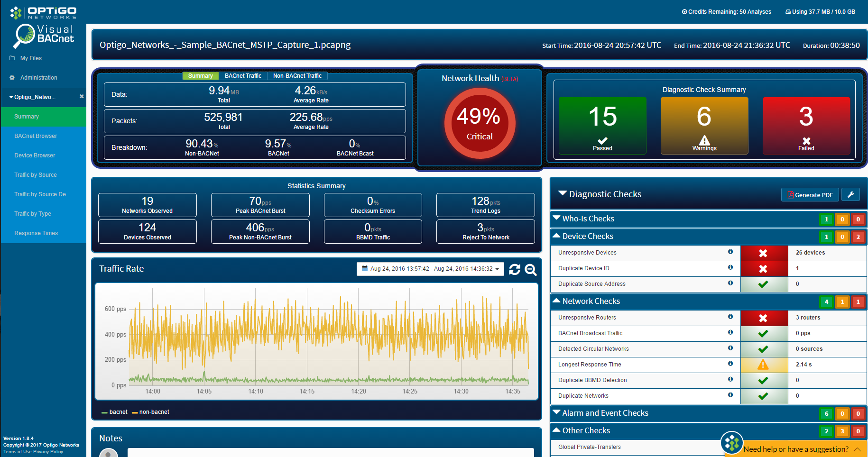Open the help suggestion chat widget
The height and width of the screenshot is (457, 868).
(x=732, y=443)
